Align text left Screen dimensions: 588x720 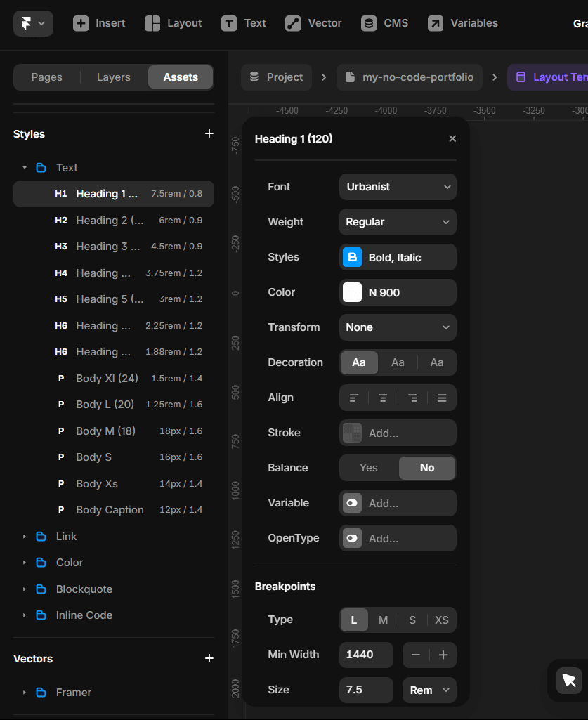354,398
